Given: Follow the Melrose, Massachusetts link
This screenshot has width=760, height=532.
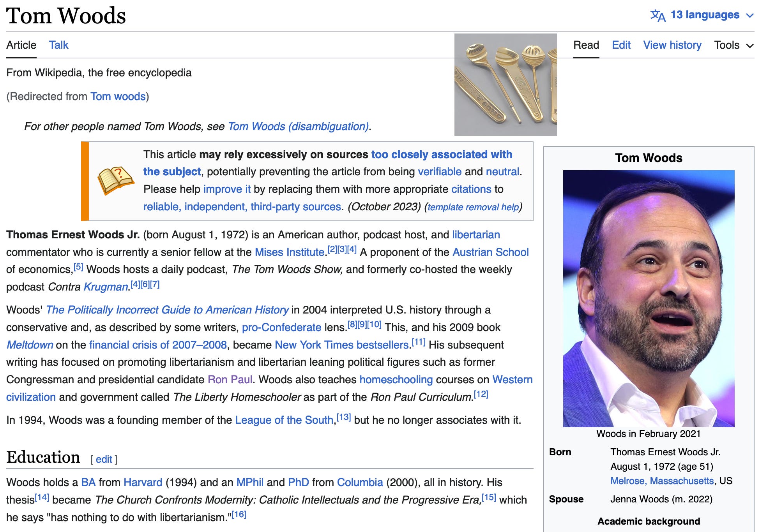Looking at the screenshot, I should click(662, 481).
